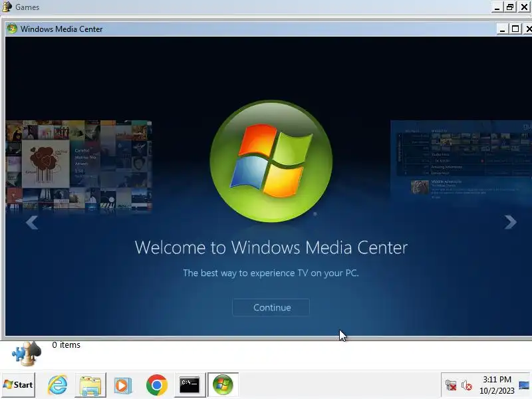Open Windows Explorer folder from taskbar

(90, 385)
